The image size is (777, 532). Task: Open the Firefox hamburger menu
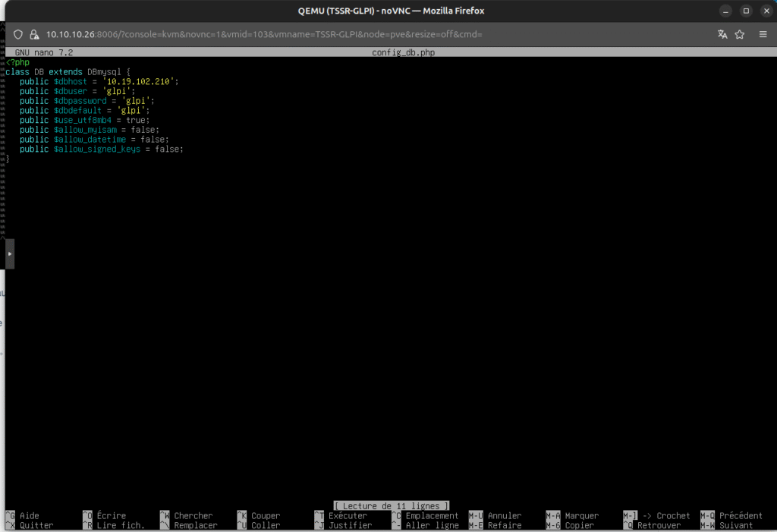point(762,35)
